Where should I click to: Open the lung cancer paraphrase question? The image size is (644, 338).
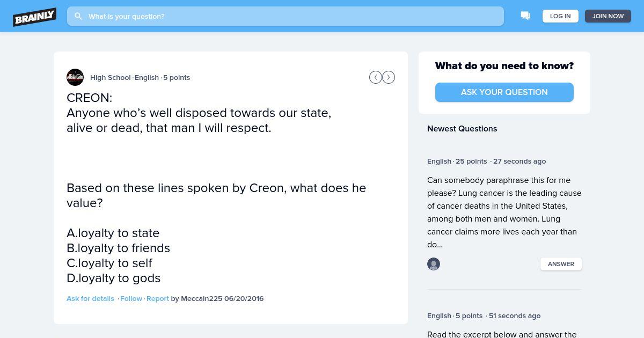pos(504,212)
